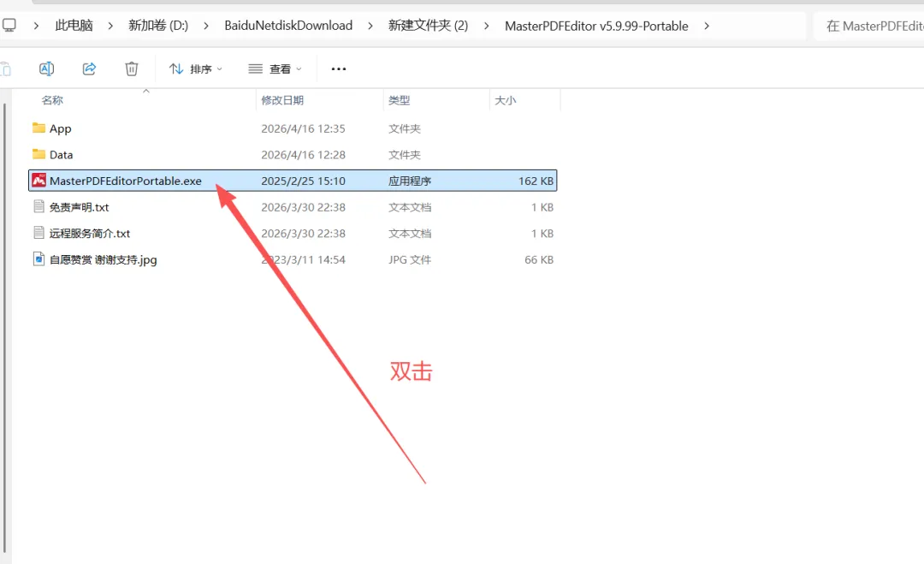
Task: Expand chevron after MasterPDFEditor v5.9.99-Portable breadcrumb
Action: click(706, 26)
